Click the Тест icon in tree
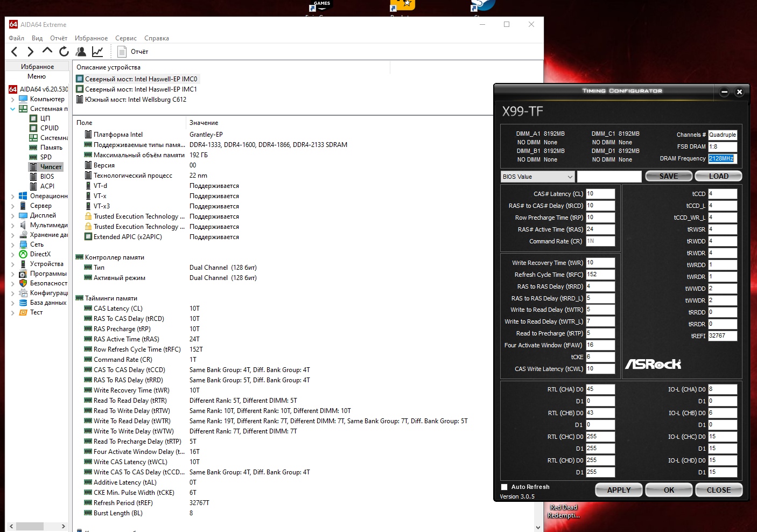The height and width of the screenshot is (532, 757). (x=23, y=312)
